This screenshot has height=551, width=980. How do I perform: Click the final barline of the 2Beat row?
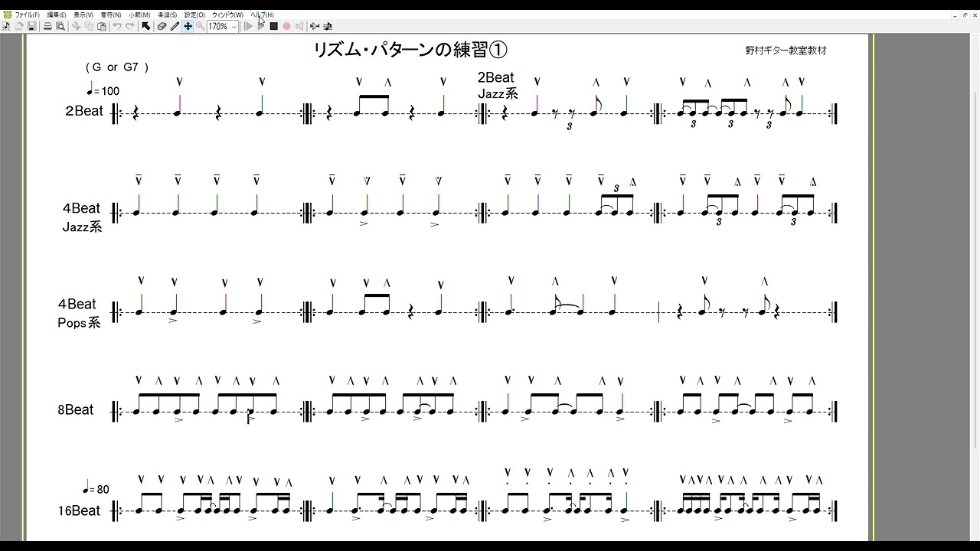point(835,113)
